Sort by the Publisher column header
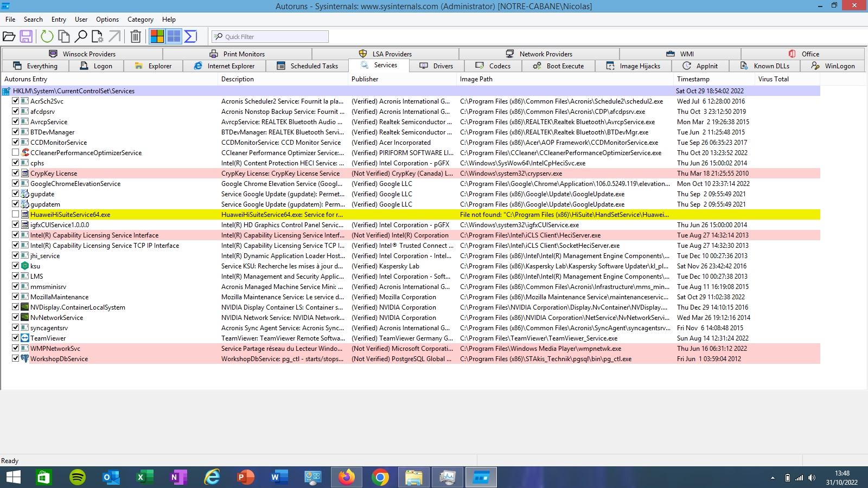 click(x=365, y=79)
